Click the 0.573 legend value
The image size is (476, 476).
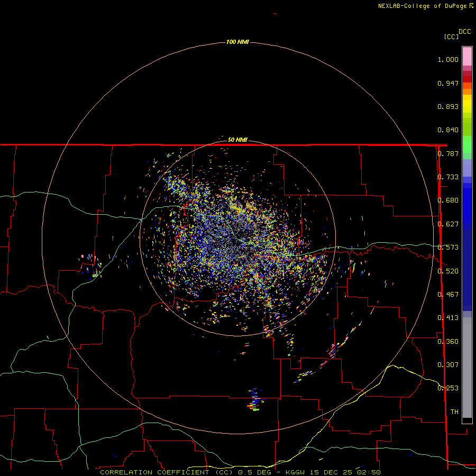(x=448, y=248)
